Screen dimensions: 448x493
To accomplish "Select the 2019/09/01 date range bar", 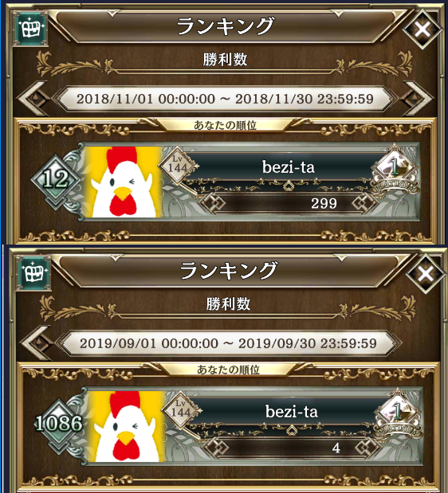I will [228, 343].
